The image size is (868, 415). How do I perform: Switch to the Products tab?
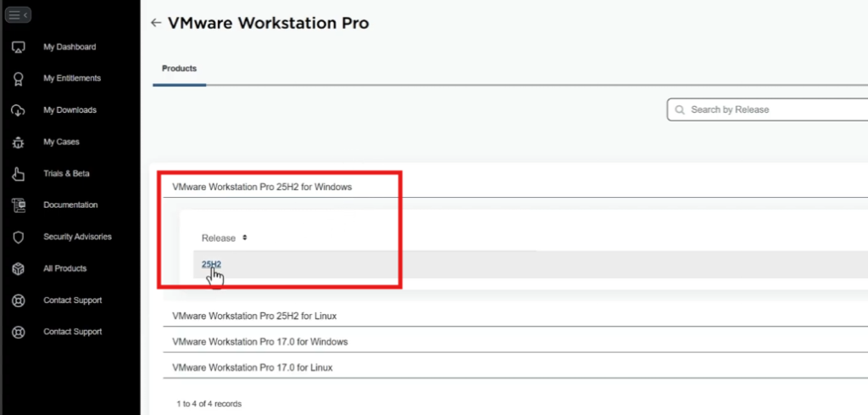[x=179, y=69]
